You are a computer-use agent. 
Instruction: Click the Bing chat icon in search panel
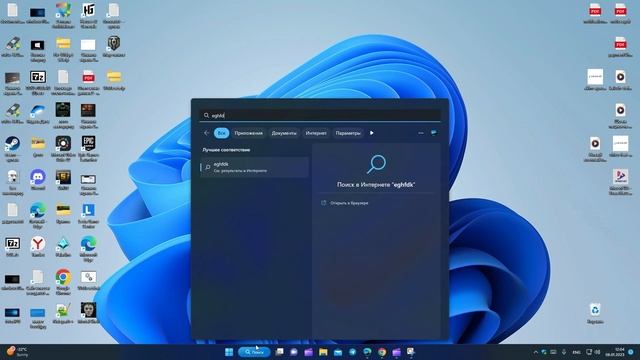click(x=434, y=133)
